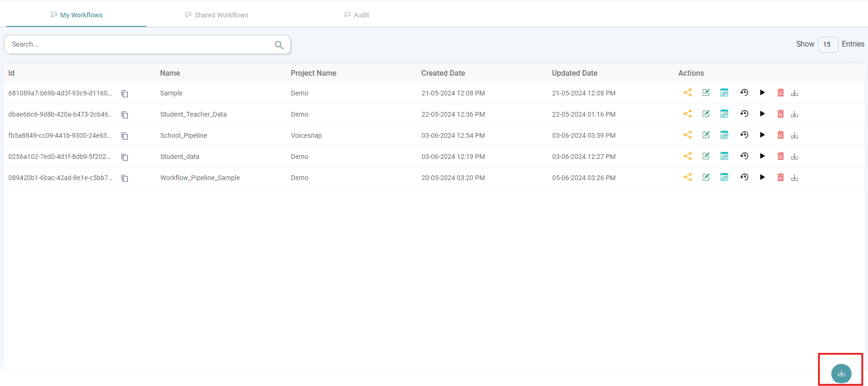Switch to the Shared Workflows tab
Image resolution: width=868 pixels, height=386 pixels.
point(217,15)
